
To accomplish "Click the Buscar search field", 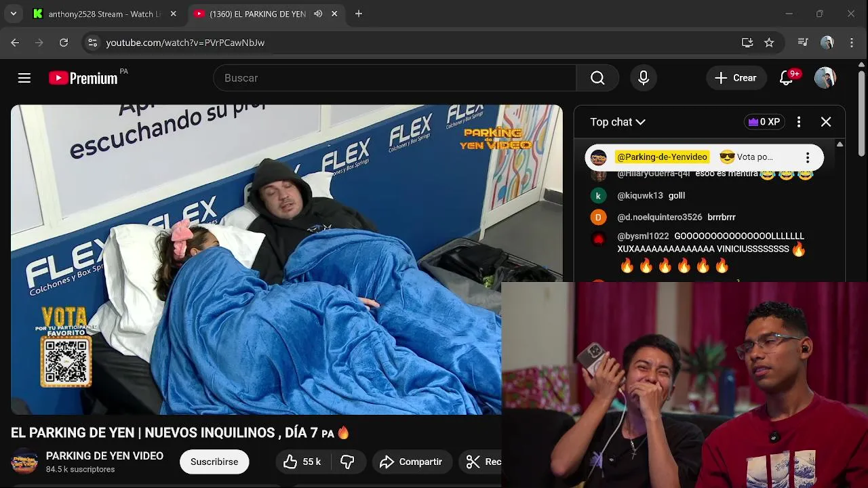I will tap(395, 78).
